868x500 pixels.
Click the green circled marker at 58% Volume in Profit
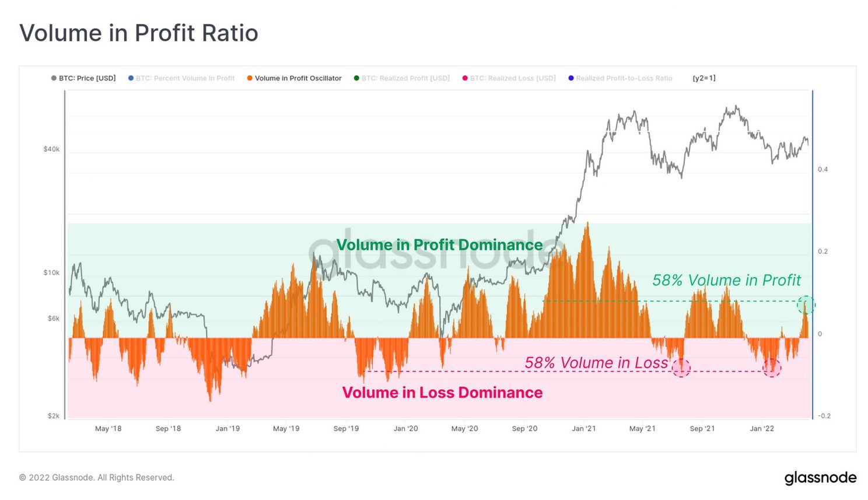(x=806, y=305)
